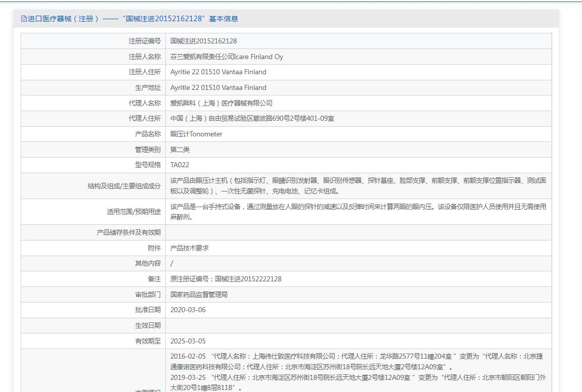This screenshot has height=392, width=582.
Task: Click the management category value 第二类
Action: 180,150
